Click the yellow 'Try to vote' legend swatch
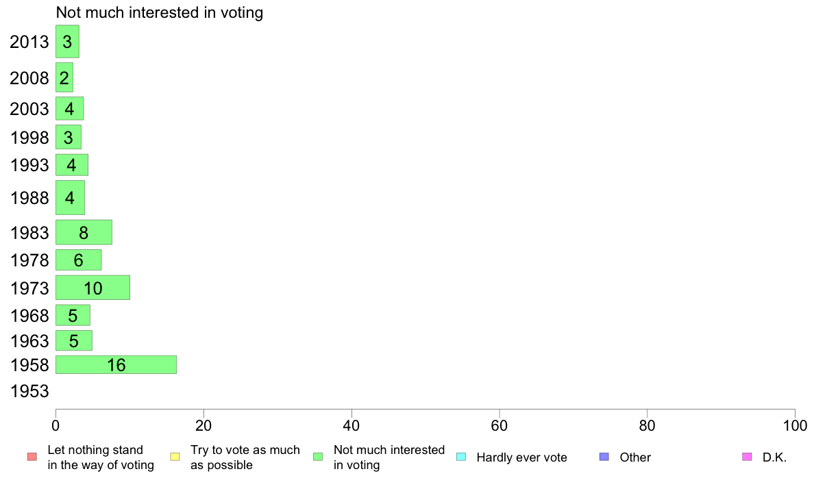The width and height of the screenshot is (814, 504). pyautogui.click(x=175, y=457)
